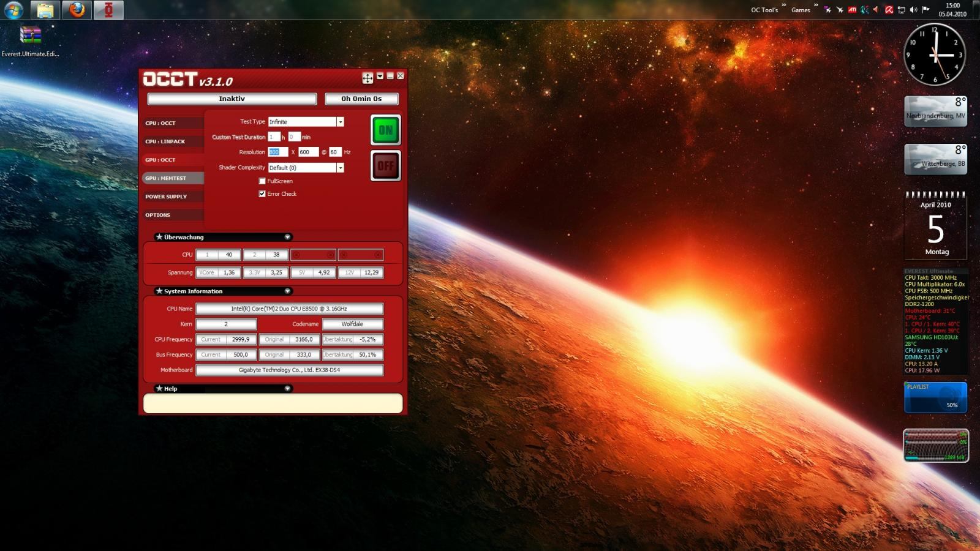Open the GPU : MEMTEST tab
The width and height of the screenshot is (980, 551).
click(x=173, y=178)
